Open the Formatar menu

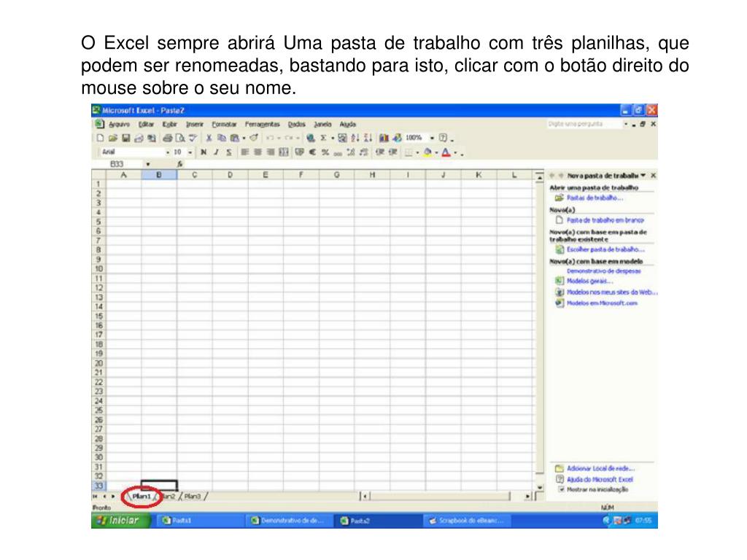pos(225,124)
